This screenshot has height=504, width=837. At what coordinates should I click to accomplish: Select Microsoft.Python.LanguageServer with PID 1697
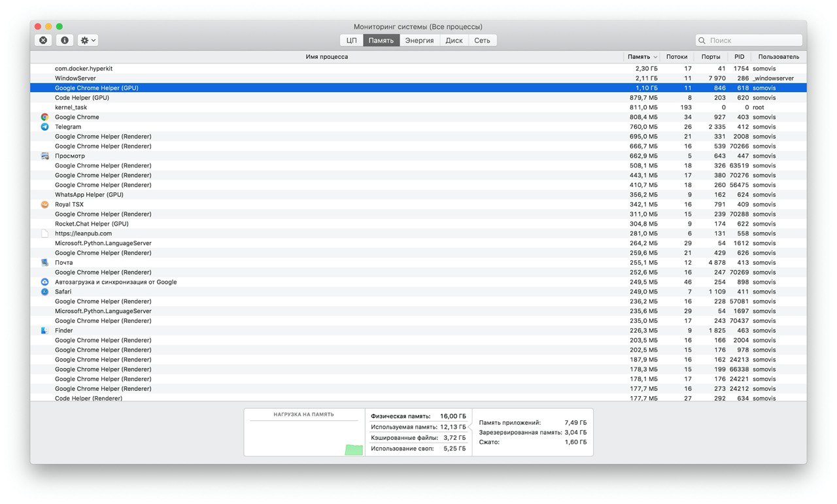pyautogui.click(x=418, y=311)
